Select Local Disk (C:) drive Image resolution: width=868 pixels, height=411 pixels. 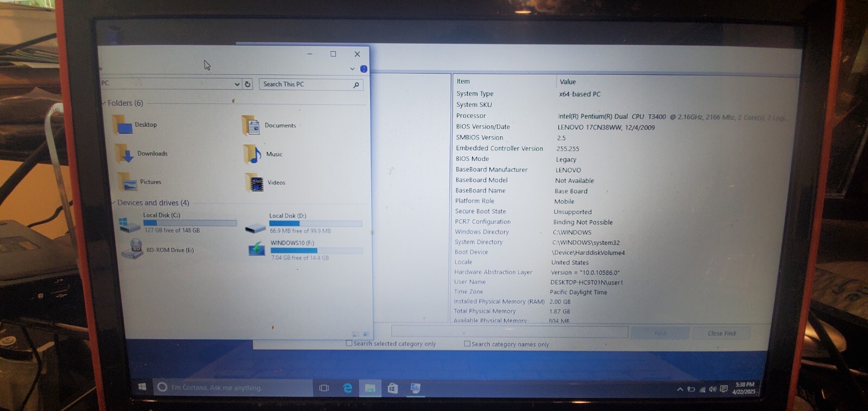(x=177, y=223)
